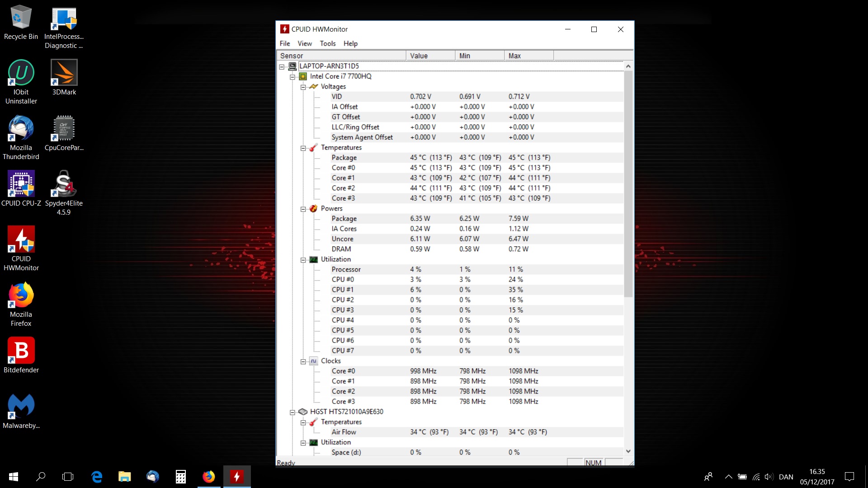The width and height of the screenshot is (868, 488).
Task: Launch 3DMark from the desktop
Action: [64, 72]
